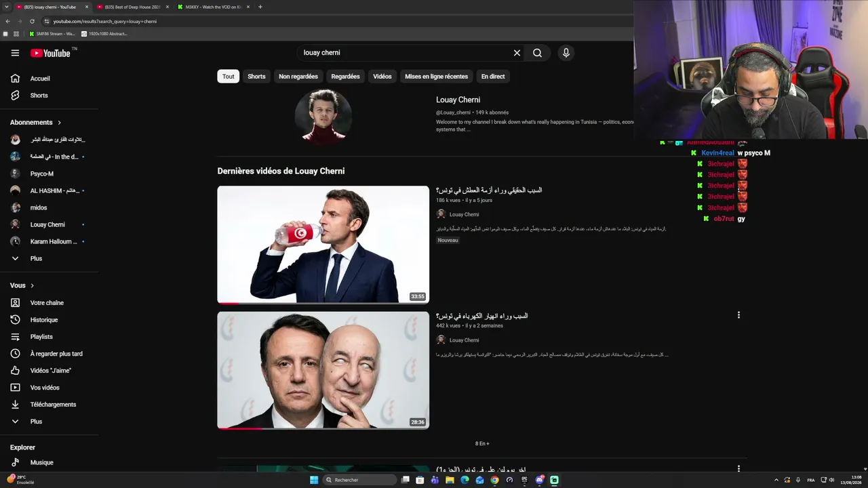The width and height of the screenshot is (868, 488).
Task: Open the YouTube guide hamburger menu
Action: 15,53
